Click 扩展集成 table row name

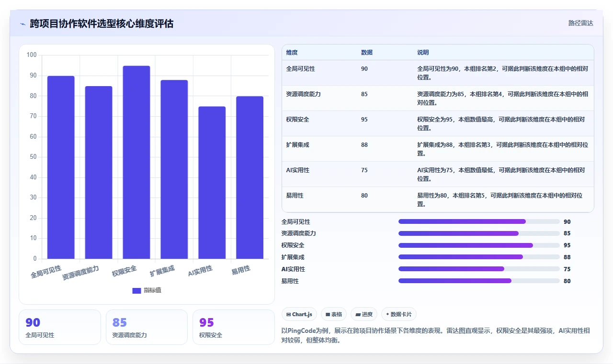[297, 145]
